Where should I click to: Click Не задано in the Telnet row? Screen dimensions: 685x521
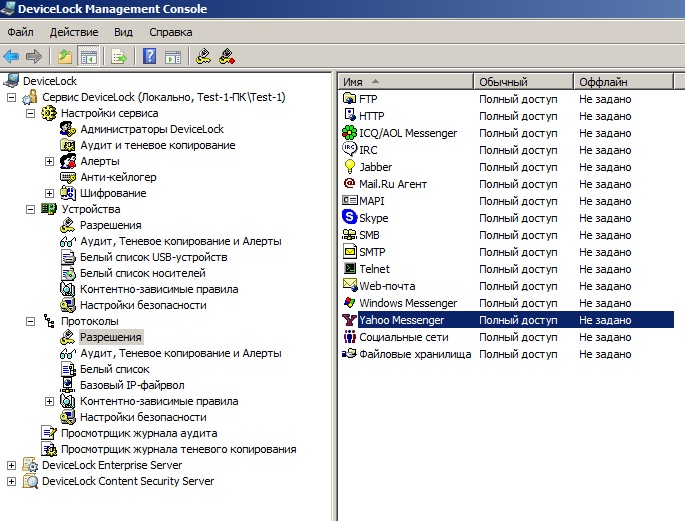click(x=605, y=269)
